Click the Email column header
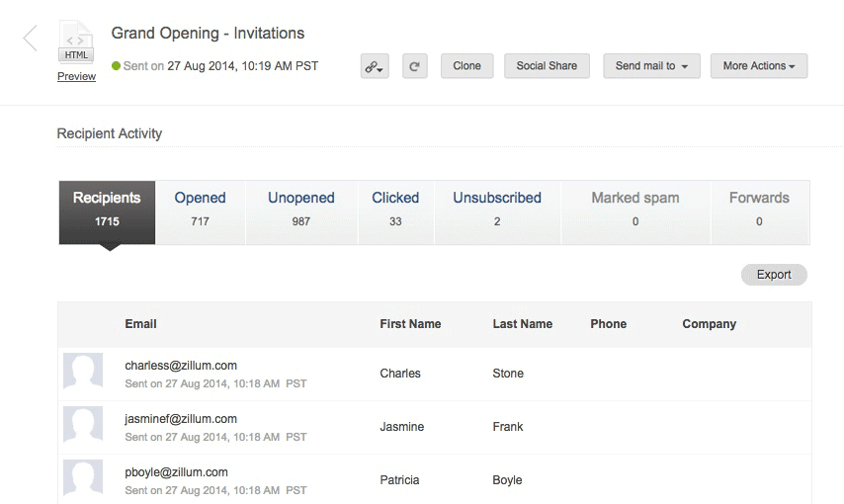 [141, 324]
